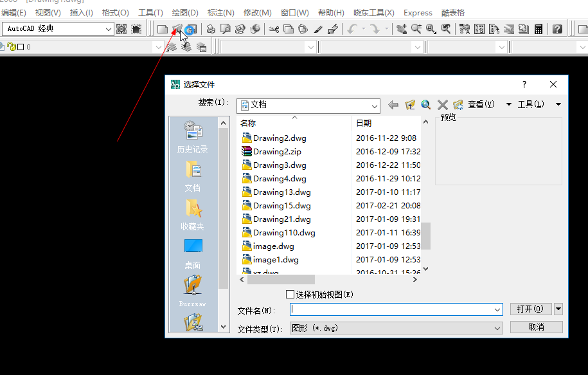Click the 取消 cancel button

(x=536, y=327)
